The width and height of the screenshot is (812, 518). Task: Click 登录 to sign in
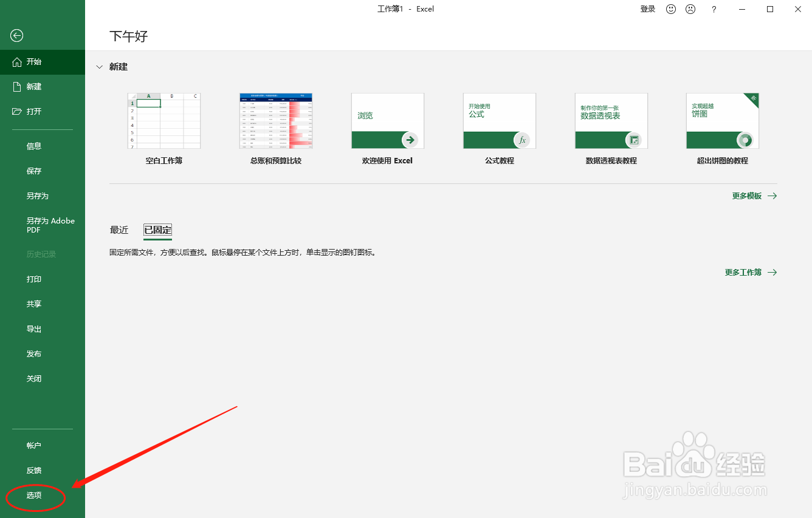coord(648,9)
